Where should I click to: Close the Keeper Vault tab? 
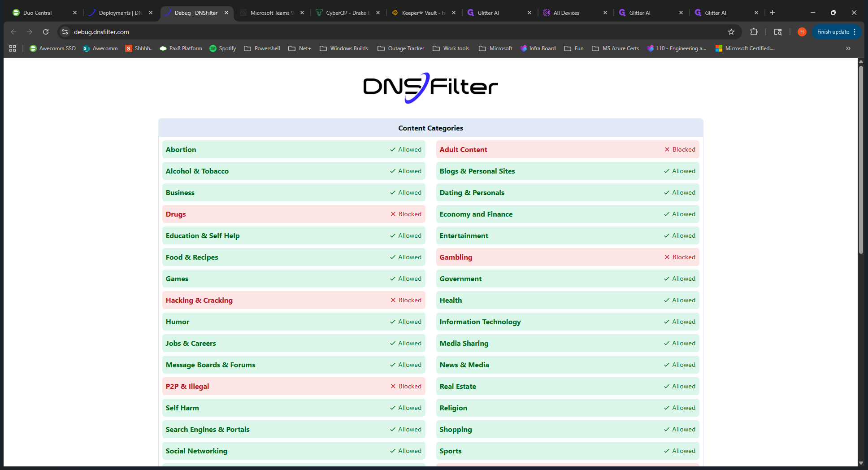coord(454,13)
